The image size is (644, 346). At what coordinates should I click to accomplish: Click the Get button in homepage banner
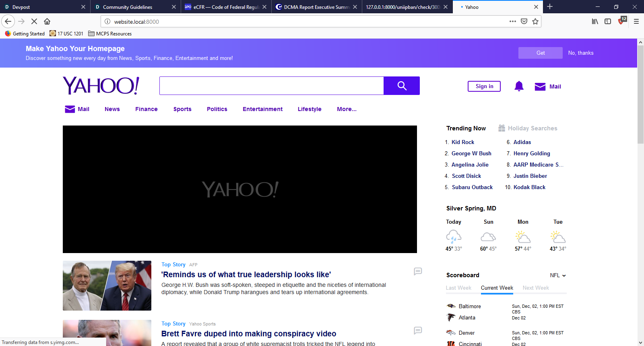coord(541,53)
